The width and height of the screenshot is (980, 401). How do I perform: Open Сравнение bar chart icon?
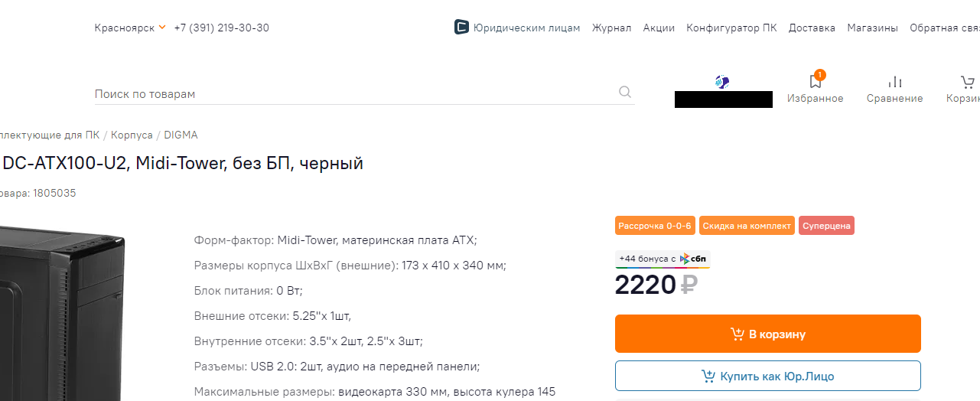click(x=894, y=82)
